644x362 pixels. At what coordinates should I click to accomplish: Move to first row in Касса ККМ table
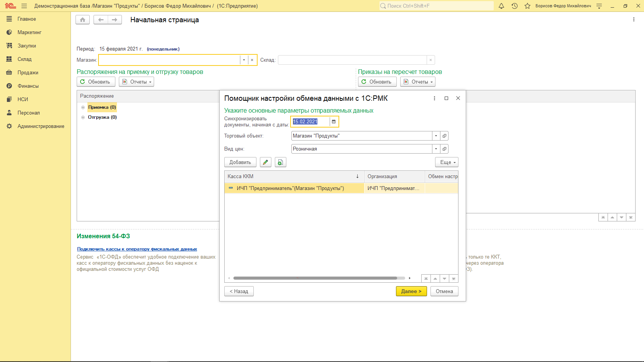pyautogui.click(x=426, y=278)
